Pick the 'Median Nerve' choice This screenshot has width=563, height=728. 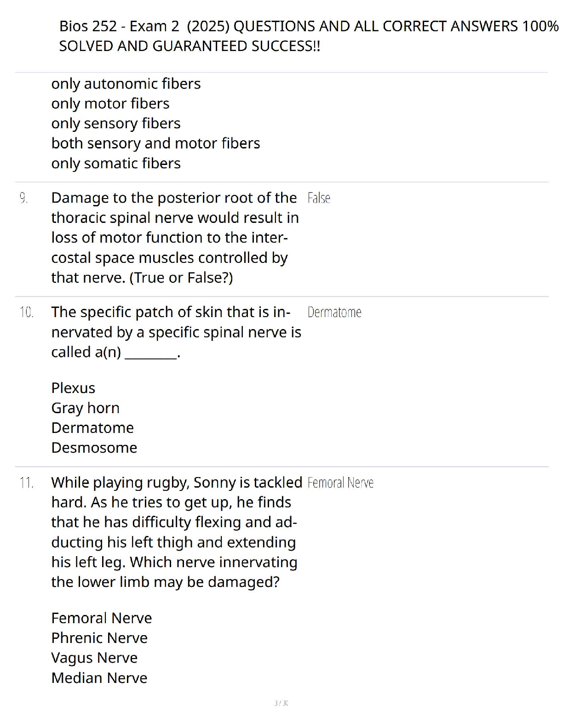[99, 678]
